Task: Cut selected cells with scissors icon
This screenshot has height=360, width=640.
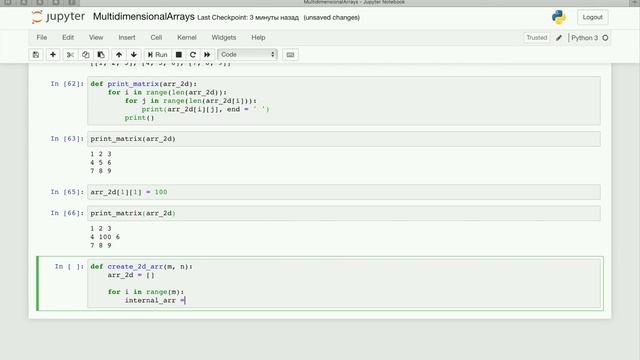Action: click(x=70, y=55)
